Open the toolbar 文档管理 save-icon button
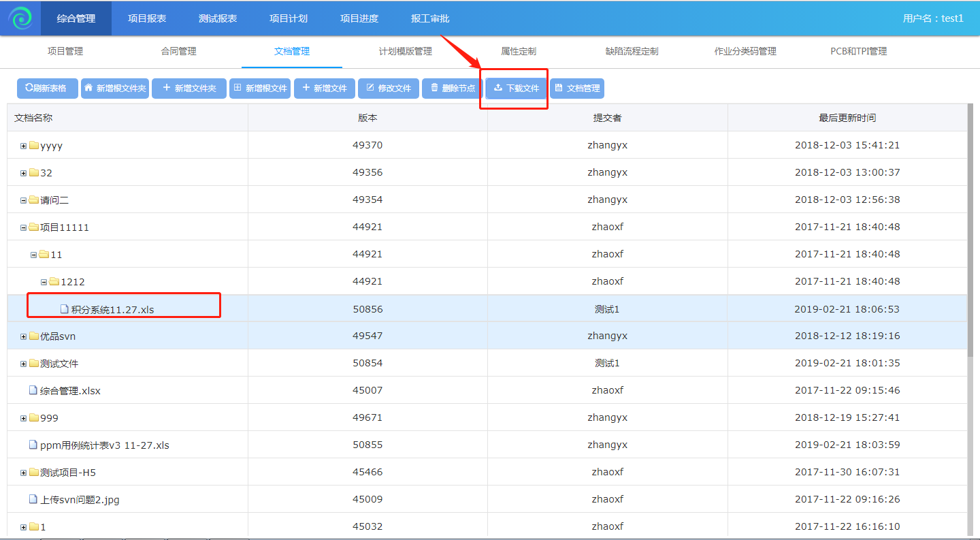Image resolution: width=980 pixels, height=540 pixels. click(577, 89)
